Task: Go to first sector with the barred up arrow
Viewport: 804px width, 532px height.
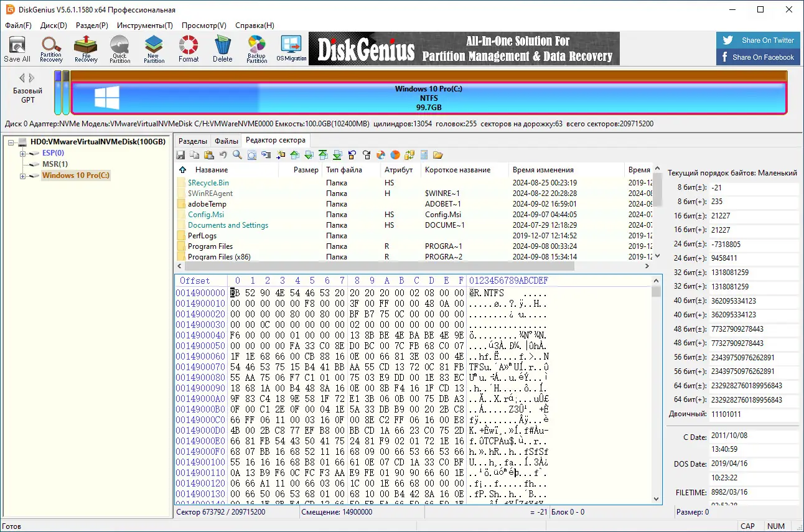Action: [x=323, y=155]
